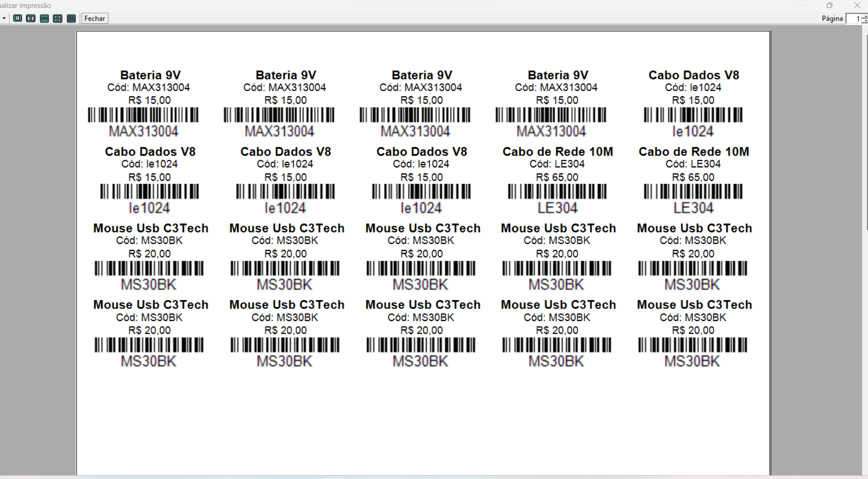The height and width of the screenshot is (479, 868).
Task: Click the Cabo Dados V8 label in the top row
Action: coord(693,75)
